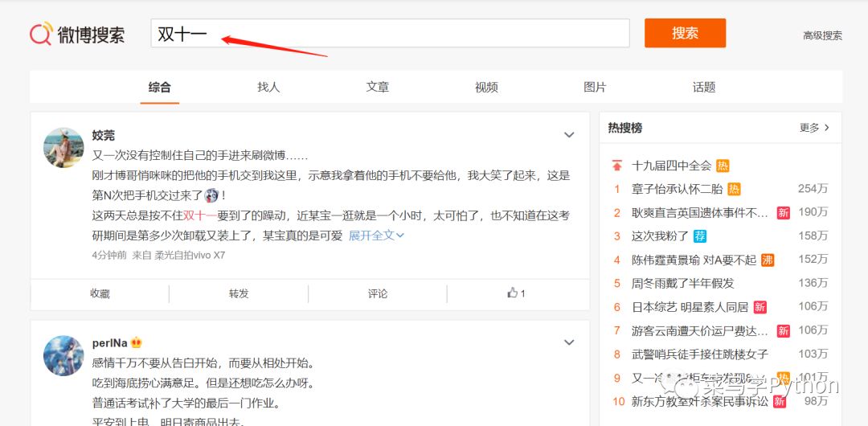Open avatar of user perINa
Screen dimensions: 868x426
point(63,355)
